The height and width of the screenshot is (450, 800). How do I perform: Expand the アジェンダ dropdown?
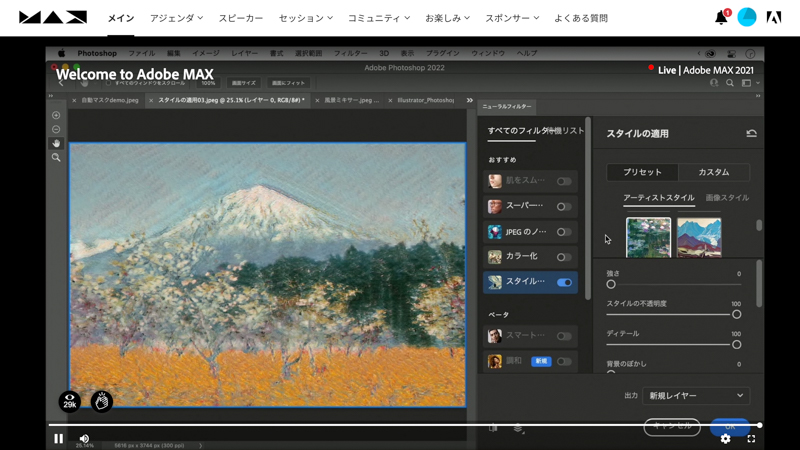[x=177, y=18]
